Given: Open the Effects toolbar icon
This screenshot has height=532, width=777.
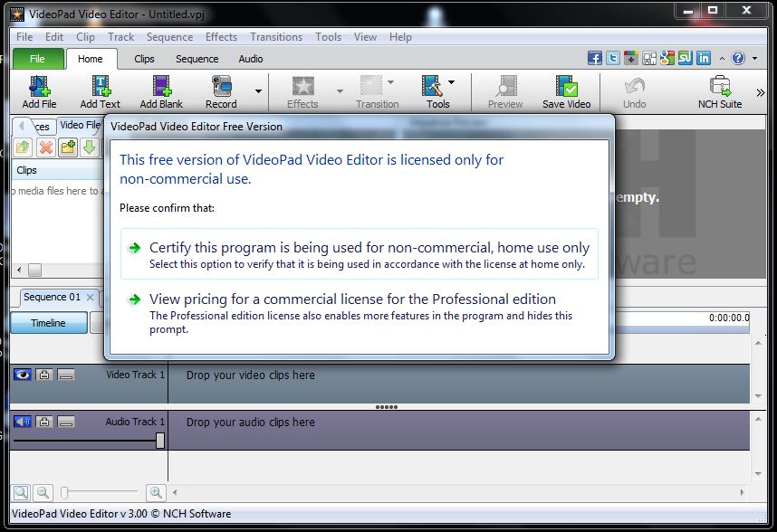Looking at the screenshot, I should tap(302, 91).
